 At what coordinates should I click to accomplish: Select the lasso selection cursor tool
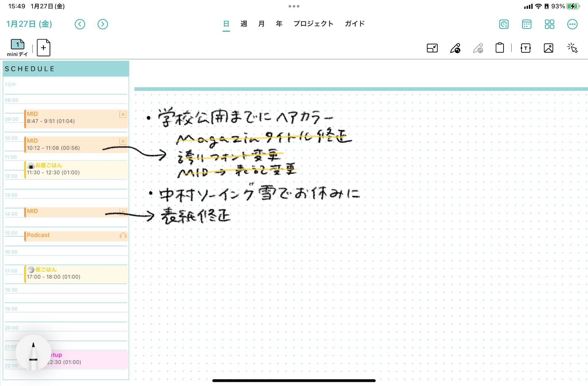point(572,48)
